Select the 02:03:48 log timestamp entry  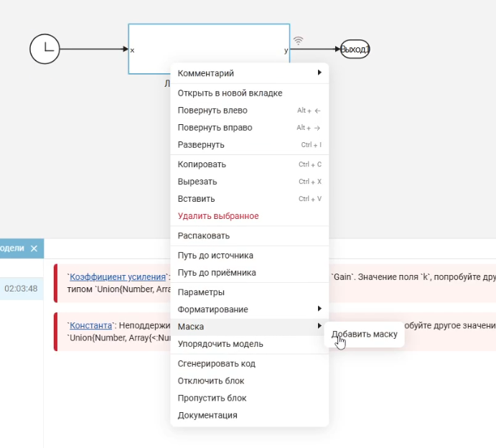[21, 289]
